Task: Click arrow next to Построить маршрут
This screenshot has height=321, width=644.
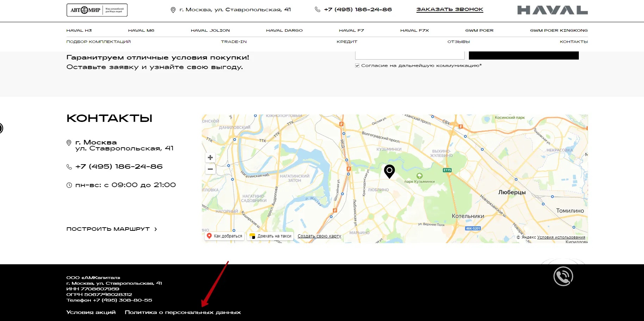Action: tap(156, 229)
